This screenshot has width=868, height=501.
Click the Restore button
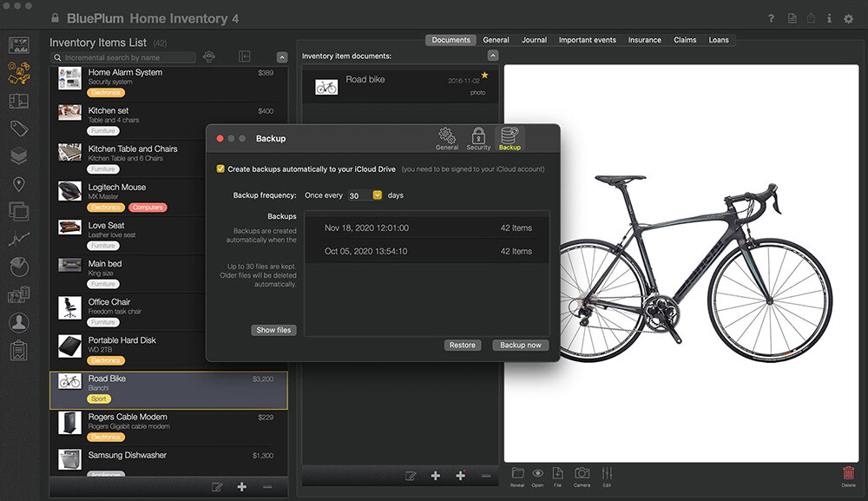coord(463,345)
